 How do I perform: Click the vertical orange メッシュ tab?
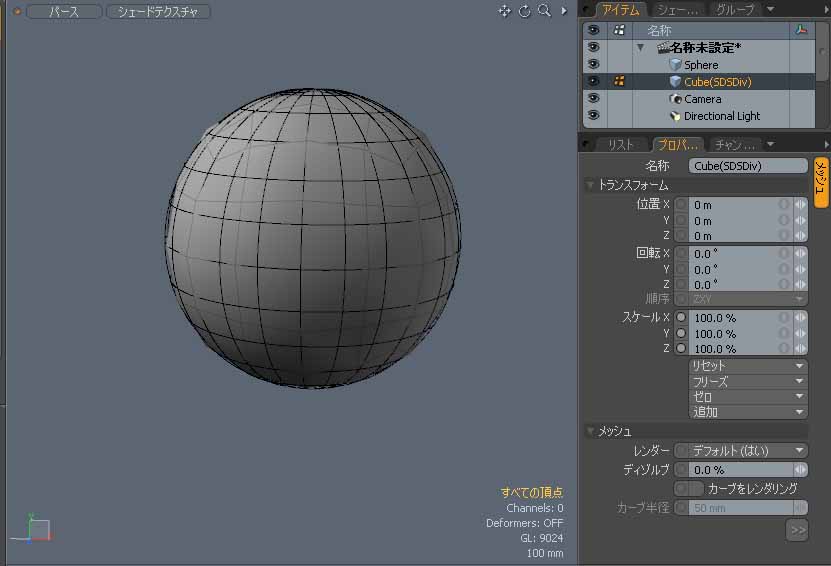(820, 182)
